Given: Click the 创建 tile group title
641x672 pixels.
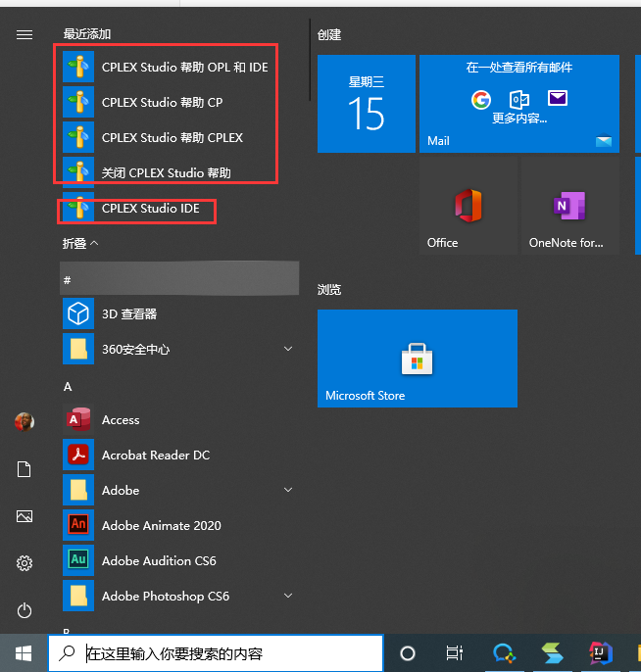Looking at the screenshot, I should [329, 34].
